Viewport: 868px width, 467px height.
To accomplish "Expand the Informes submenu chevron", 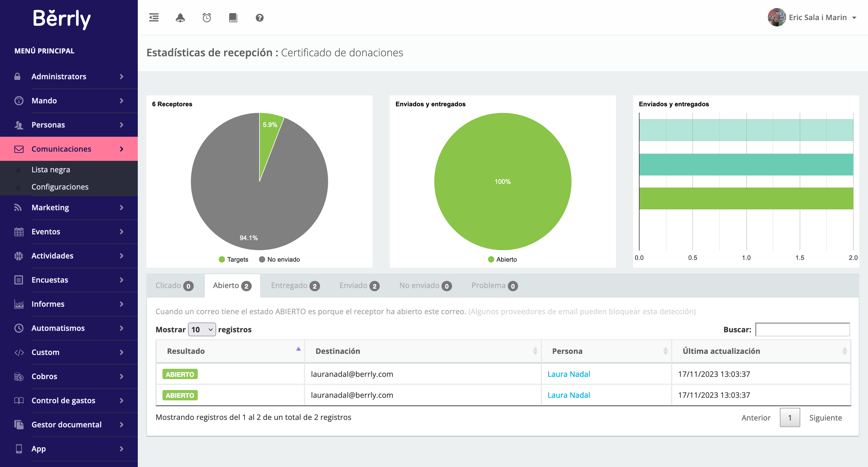I will pos(122,304).
